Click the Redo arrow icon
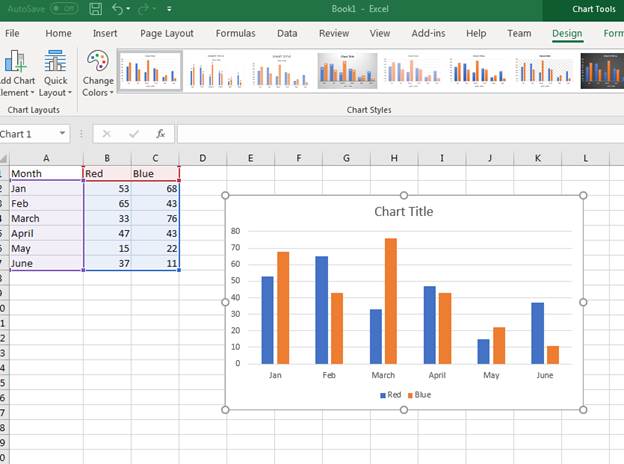The image size is (624, 464). pos(147,9)
